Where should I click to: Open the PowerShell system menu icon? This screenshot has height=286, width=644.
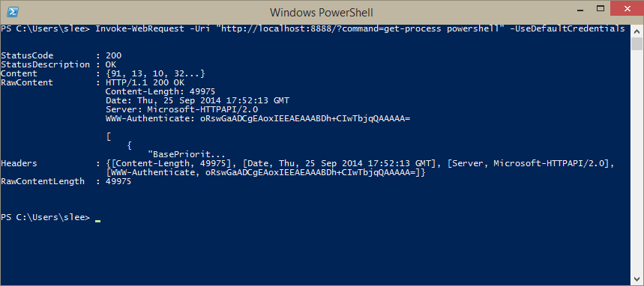tap(12, 12)
